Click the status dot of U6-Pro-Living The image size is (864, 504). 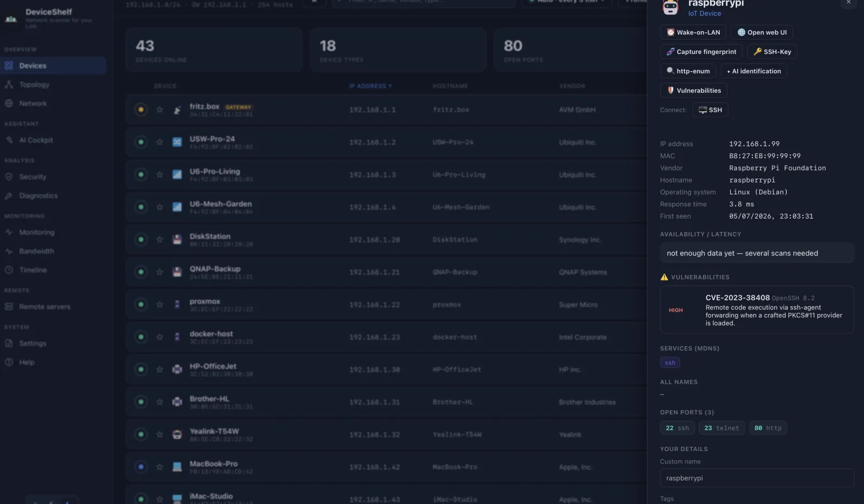(x=141, y=175)
